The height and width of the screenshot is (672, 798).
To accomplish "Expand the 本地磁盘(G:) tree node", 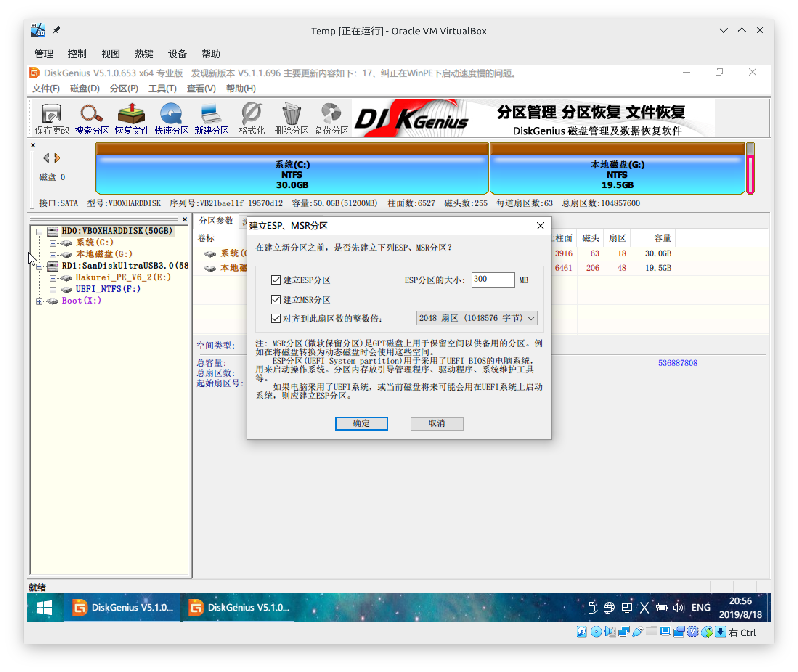I will pos(53,255).
